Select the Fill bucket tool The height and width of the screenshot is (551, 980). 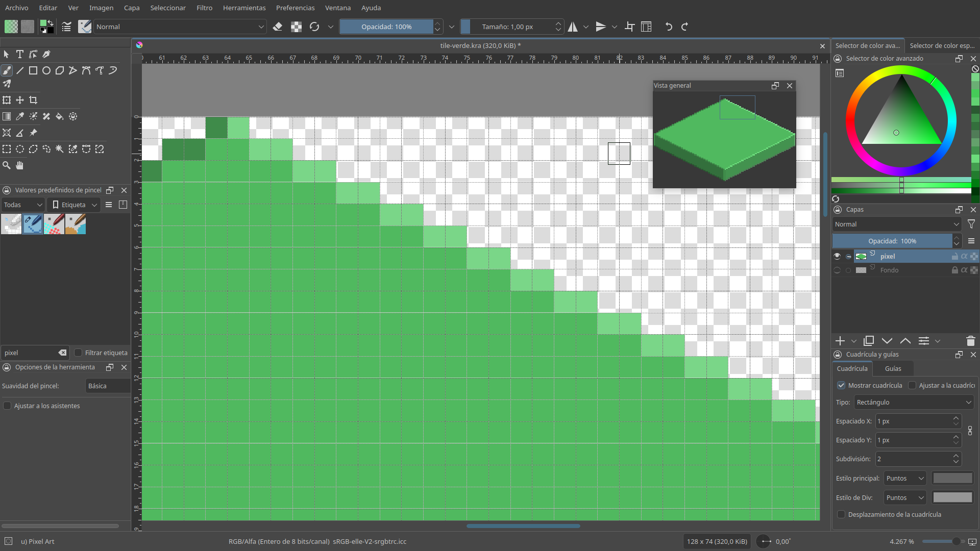pyautogui.click(x=60, y=116)
